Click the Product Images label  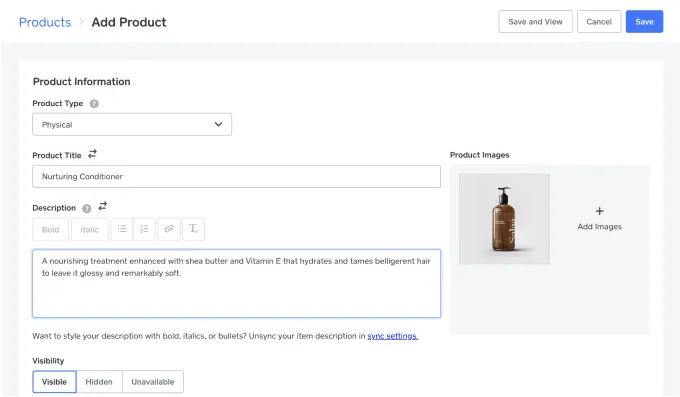480,155
